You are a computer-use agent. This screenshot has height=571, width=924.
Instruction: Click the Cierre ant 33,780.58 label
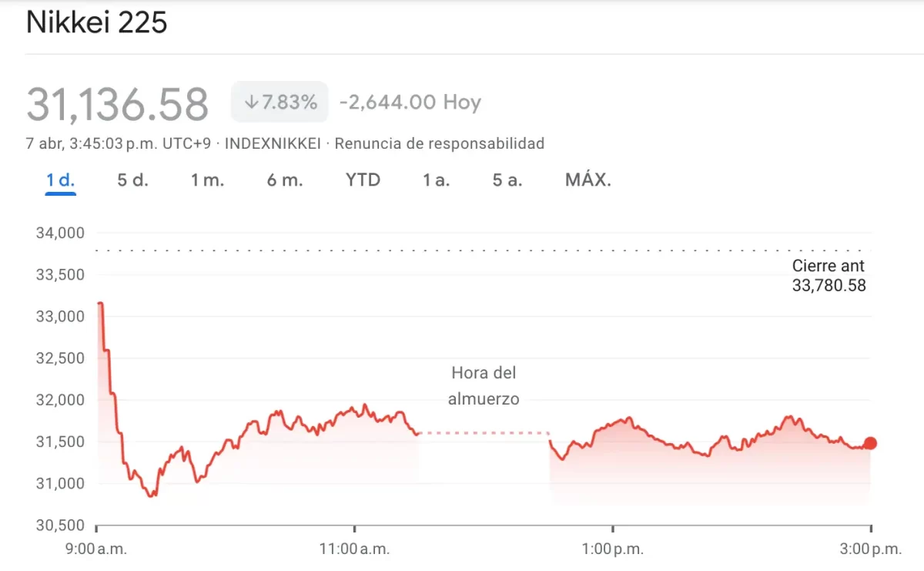829,276
